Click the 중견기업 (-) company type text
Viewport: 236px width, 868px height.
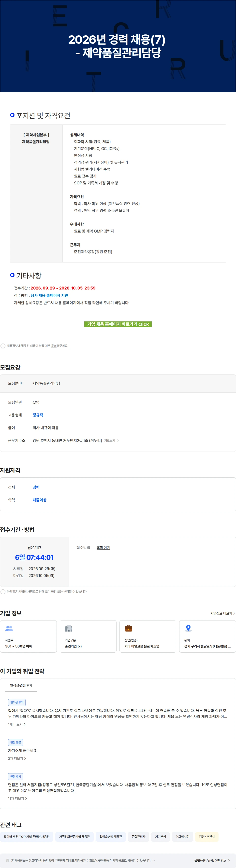pos(73,646)
